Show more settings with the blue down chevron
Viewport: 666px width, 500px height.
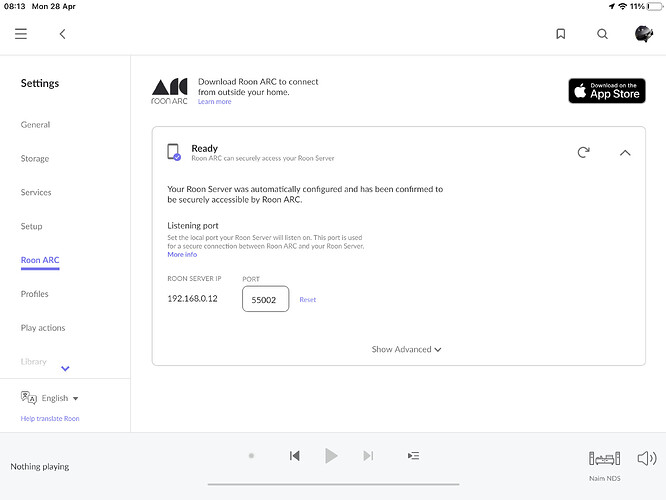(x=65, y=368)
